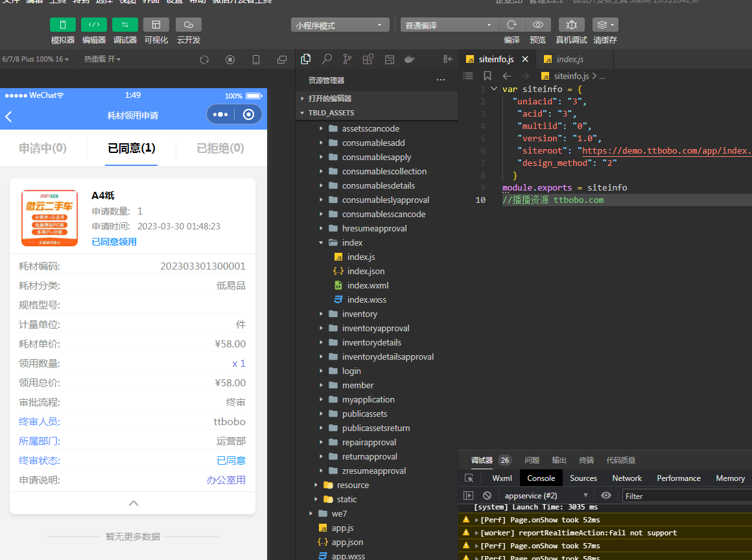The image size is (752, 560).
Task: Open the extensions icon
Action: 368,59
